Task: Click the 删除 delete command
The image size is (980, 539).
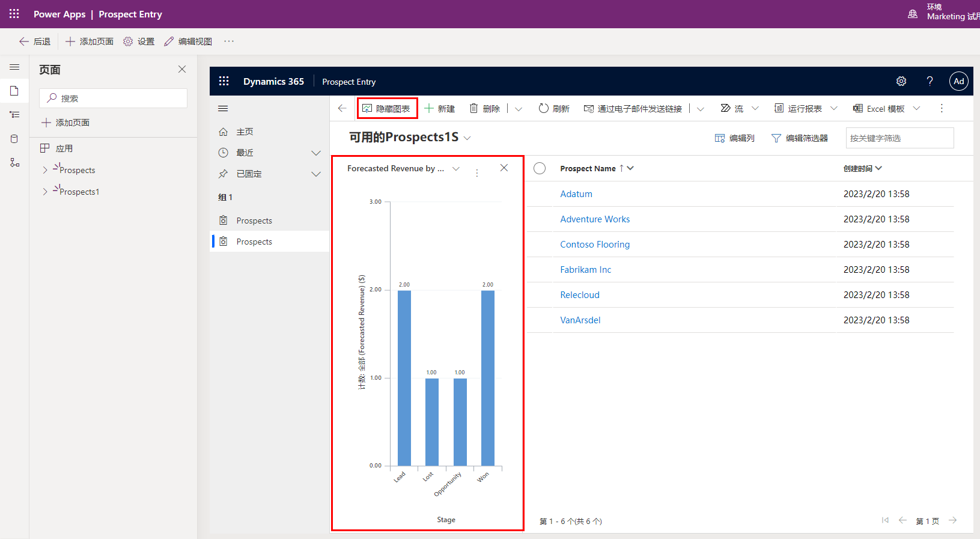Action: pos(485,109)
